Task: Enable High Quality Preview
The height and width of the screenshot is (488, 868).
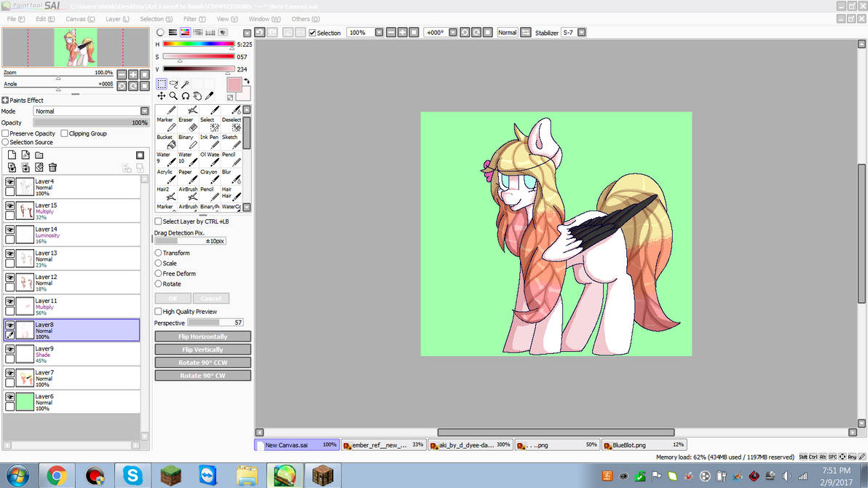Action: coord(158,312)
